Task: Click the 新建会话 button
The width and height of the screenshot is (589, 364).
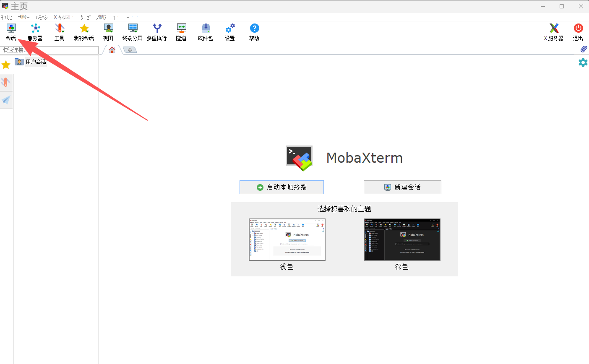Action: [402, 187]
